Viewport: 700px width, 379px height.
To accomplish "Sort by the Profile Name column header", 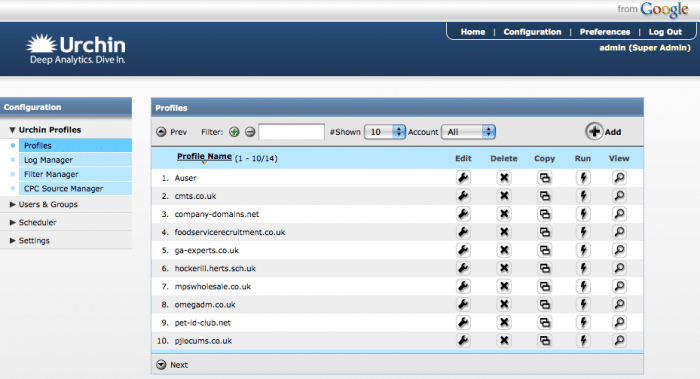I will coord(204,157).
